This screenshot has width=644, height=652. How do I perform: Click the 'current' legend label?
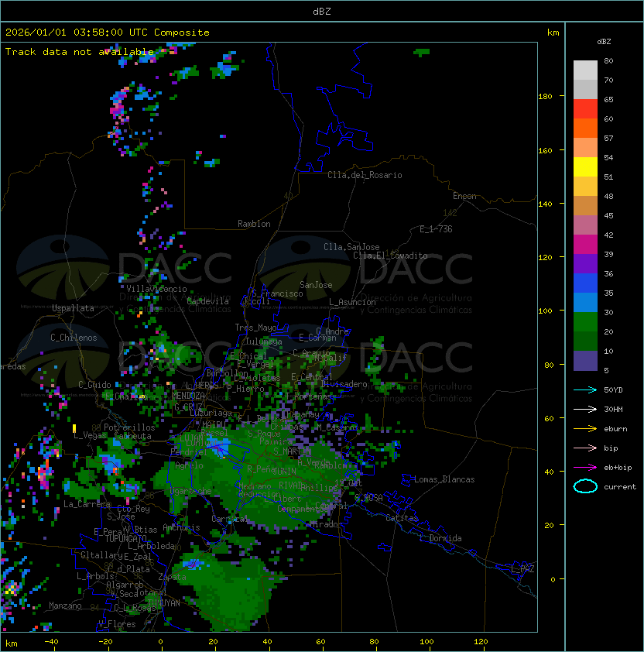coord(620,487)
